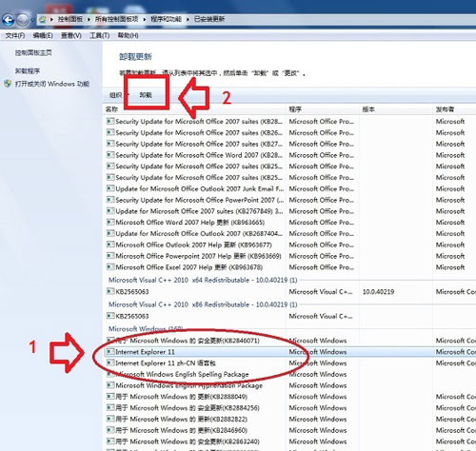Click icon of security update KB2863240 row
476x451 pixels.
pyautogui.click(x=110, y=441)
